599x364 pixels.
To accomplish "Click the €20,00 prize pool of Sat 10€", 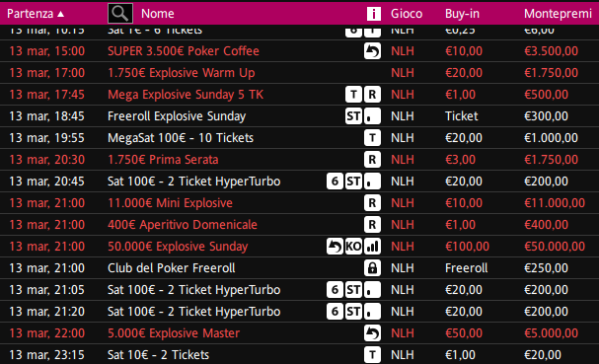I will click(x=543, y=355).
